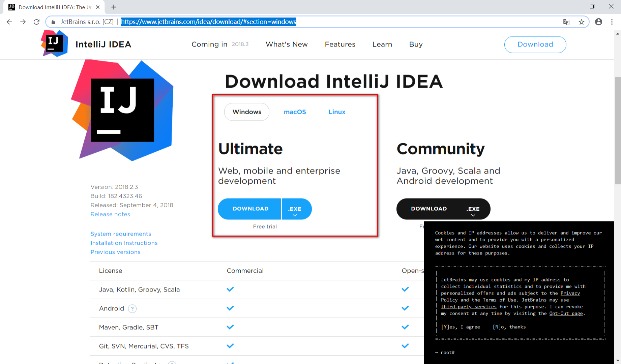This screenshot has height=364, width=621.
Task: Open the Opt-Out page link
Action: coord(566,313)
